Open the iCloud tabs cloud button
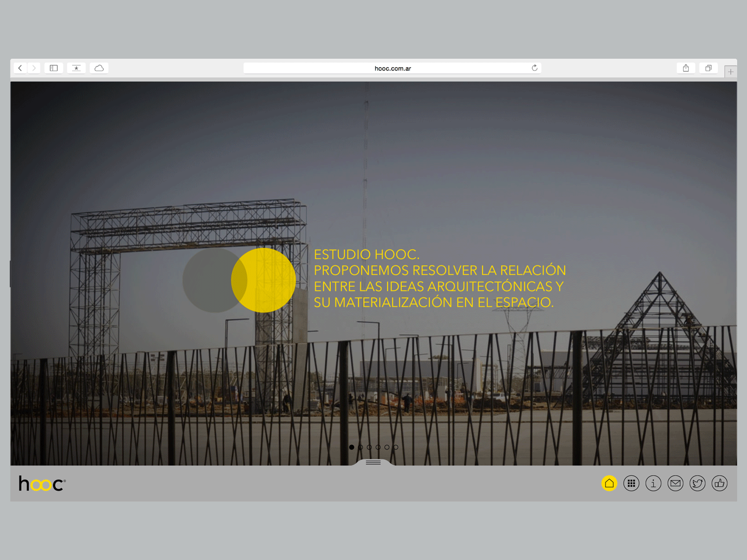The image size is (747, 560). (99, 68)
